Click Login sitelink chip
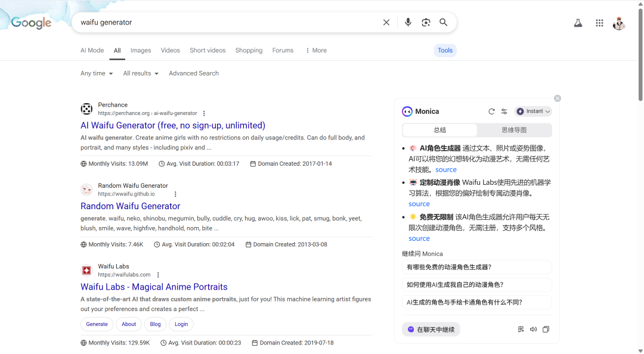 [x=181, y=324]
